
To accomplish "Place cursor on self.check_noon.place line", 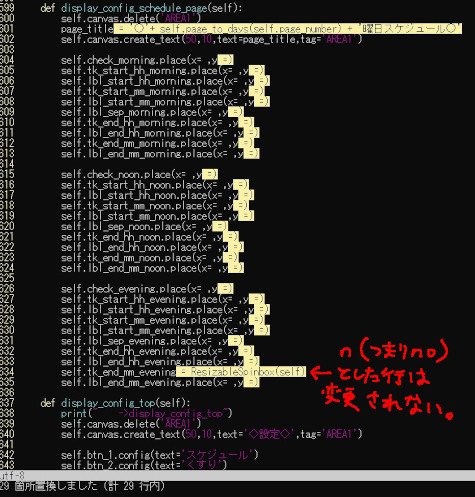I will tap(139, 174).
